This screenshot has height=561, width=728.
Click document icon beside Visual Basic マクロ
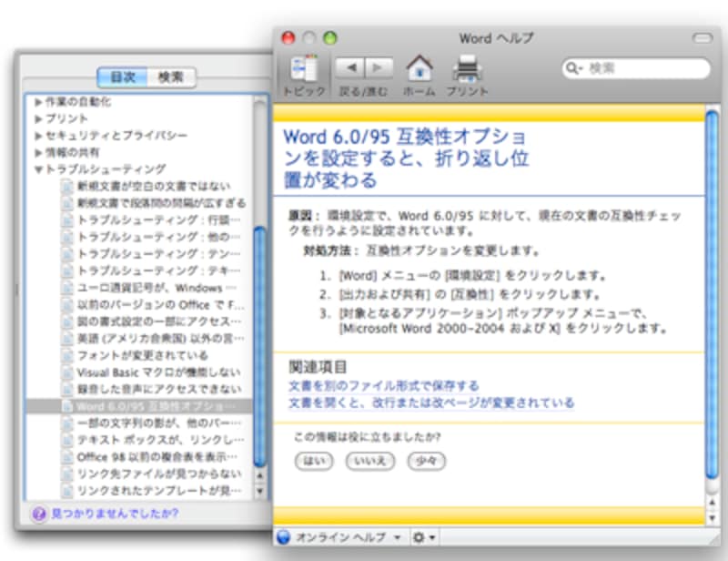(67, 372)
